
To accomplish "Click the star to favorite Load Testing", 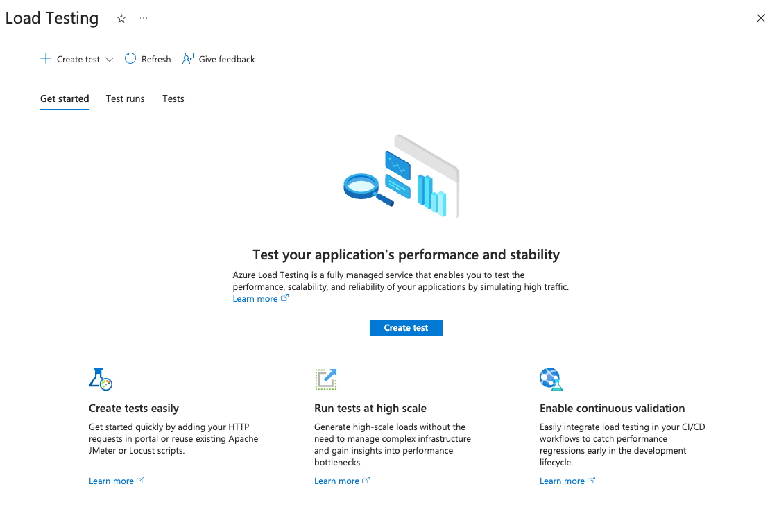I will tap(121, 19).
